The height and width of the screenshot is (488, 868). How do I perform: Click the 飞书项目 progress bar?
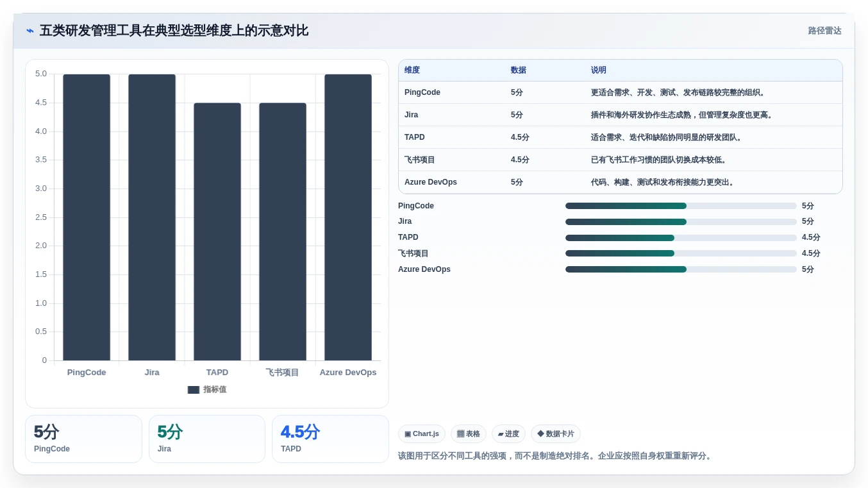click(681, 253)
